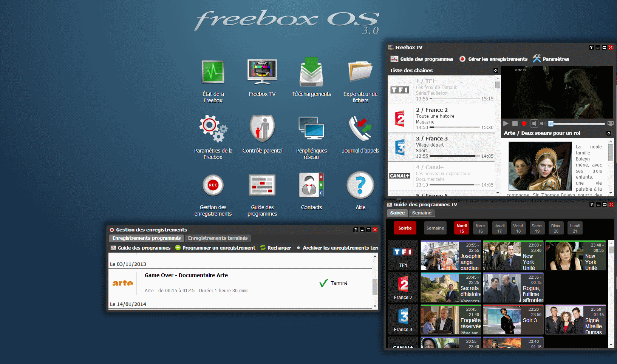617x364 pixels.
Task: Open Périphériques réseau icon
Action: point(311,129)
